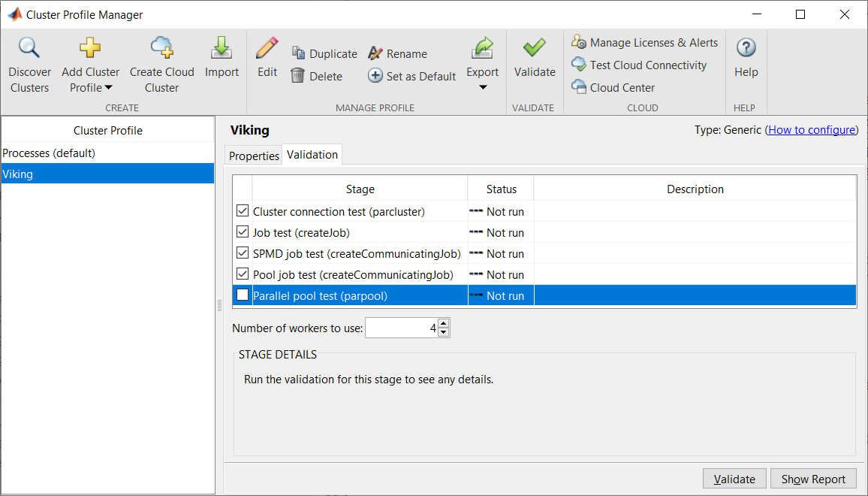Open Help from the toolbar

(746, 49)
